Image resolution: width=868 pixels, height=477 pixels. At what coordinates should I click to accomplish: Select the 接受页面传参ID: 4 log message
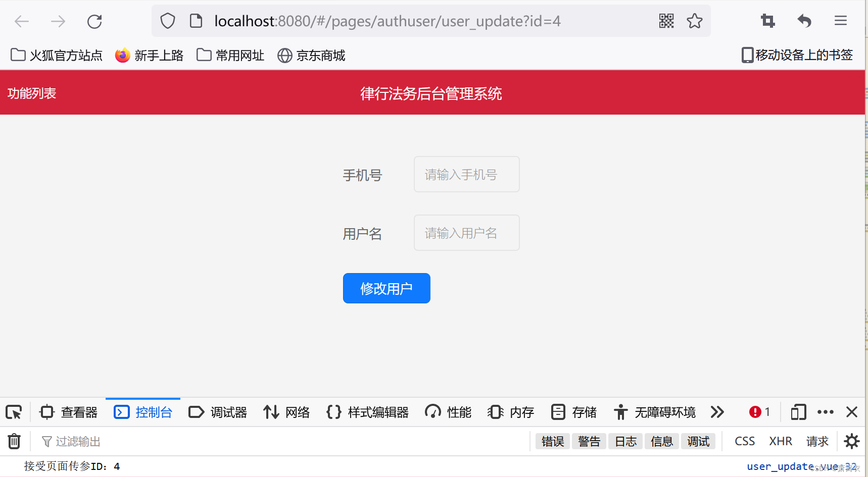tap(72, 466)
